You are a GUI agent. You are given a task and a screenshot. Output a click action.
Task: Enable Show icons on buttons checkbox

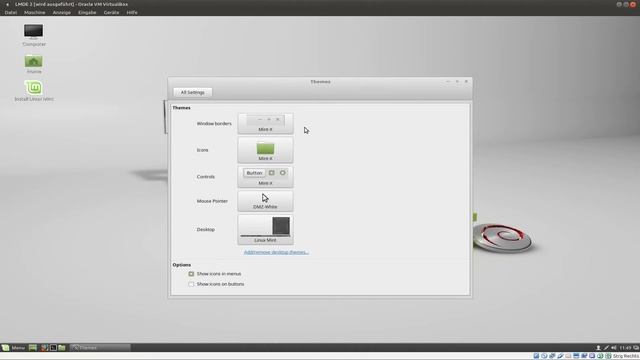(x=191, y=284)
